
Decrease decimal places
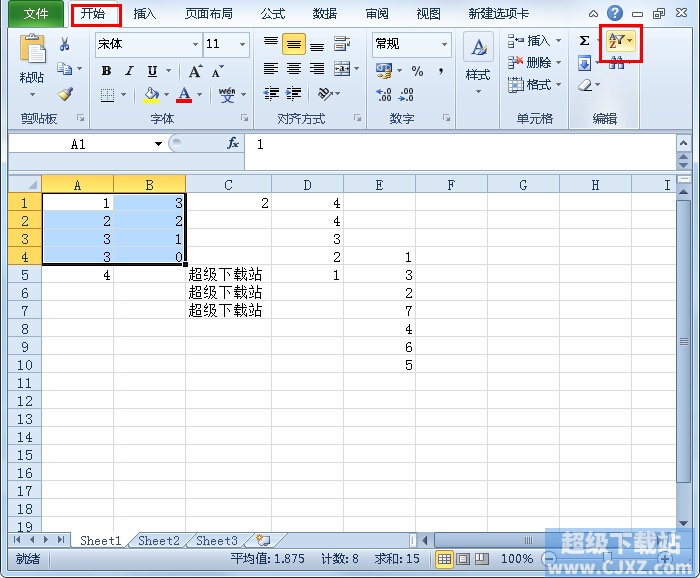406,94
